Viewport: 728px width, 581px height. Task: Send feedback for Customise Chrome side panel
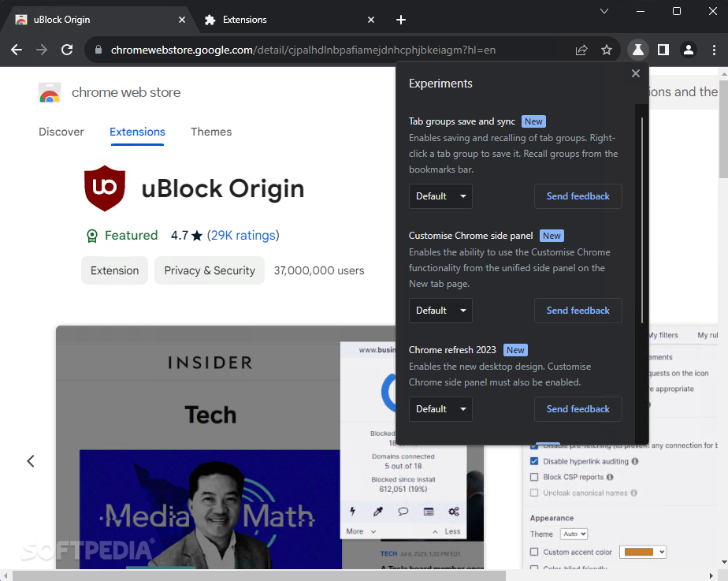tap(578, 311)
